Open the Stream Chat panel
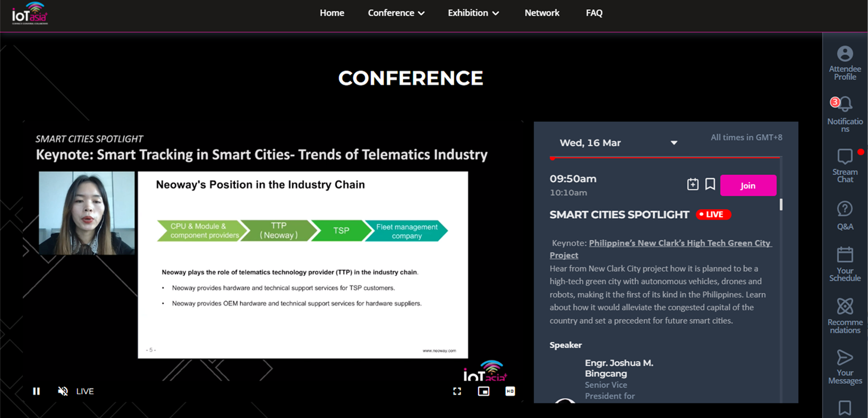The width and height of the screenshot is (868, 418). pyautogui.click(x=845, y=157)
